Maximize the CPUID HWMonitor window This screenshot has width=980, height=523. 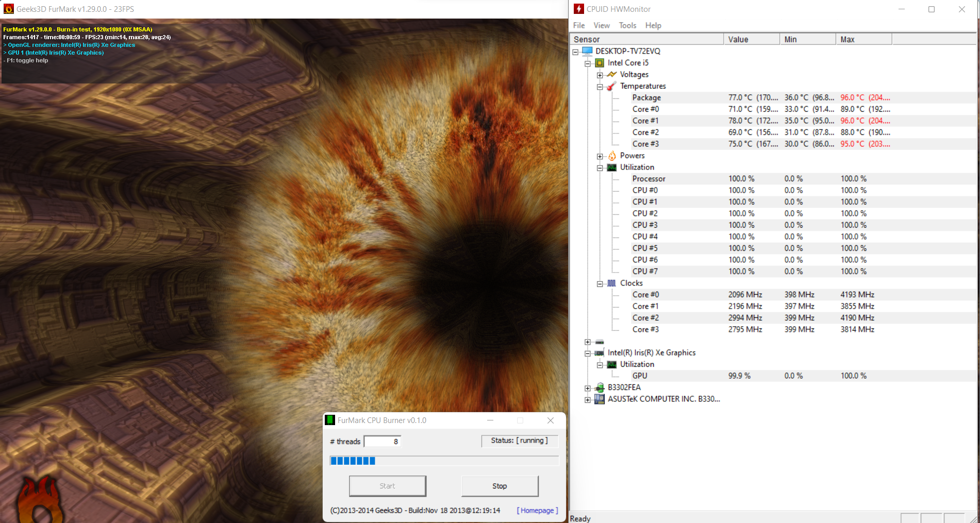point(932,9)
